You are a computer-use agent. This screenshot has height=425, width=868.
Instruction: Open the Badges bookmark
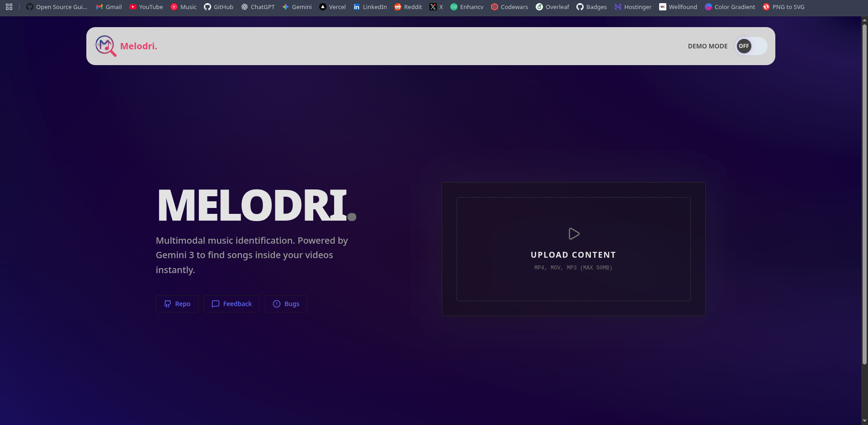(x=592, y=7)
